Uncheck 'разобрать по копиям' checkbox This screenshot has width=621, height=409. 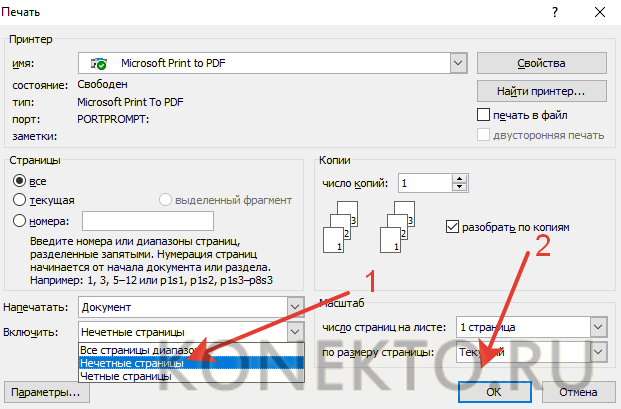453,226
